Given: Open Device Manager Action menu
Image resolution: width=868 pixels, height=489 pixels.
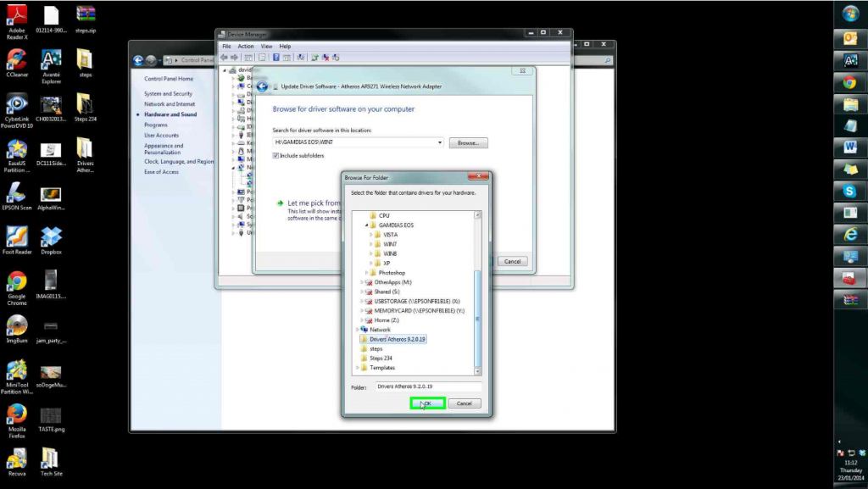Looking at the screenshot, I should click(245, 47).
